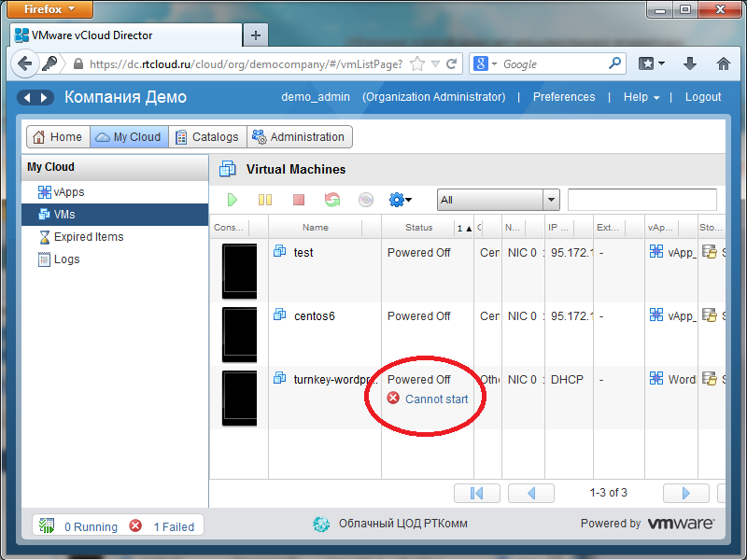The height and width of the screenshot is (560, 747).
Task: Open URL history dropdown arrow
Action: [435, 63]
